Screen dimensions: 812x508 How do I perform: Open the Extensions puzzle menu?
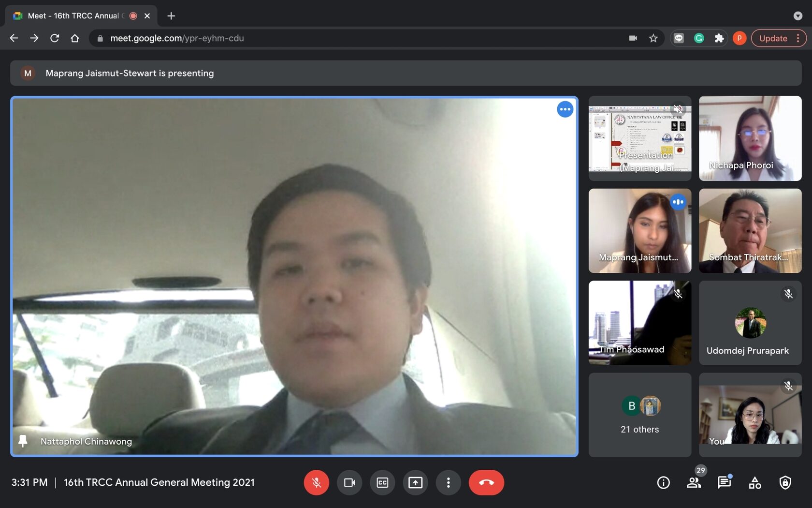click(719, 38)
